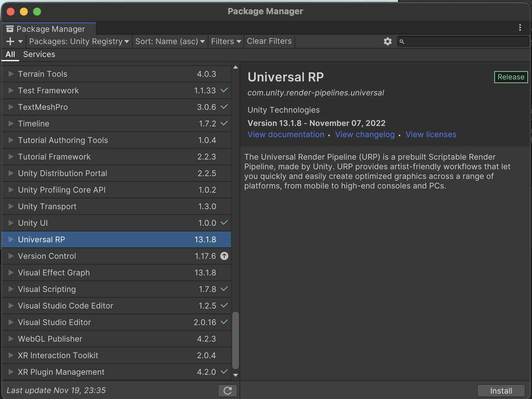The height and width of the screenshot is (399, 532).
Task: Switch to the Services tab
Action: tap(39, 54)
